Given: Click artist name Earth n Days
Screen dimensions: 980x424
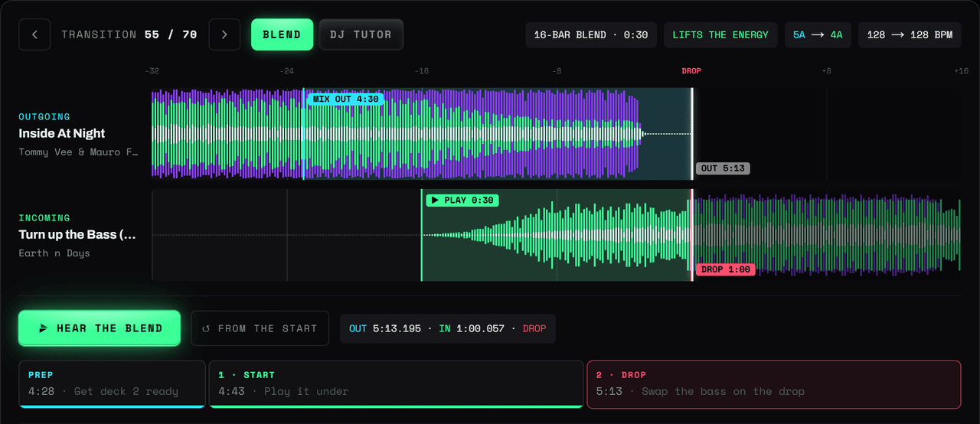Looking at the screenshot, I should point(54,253).
